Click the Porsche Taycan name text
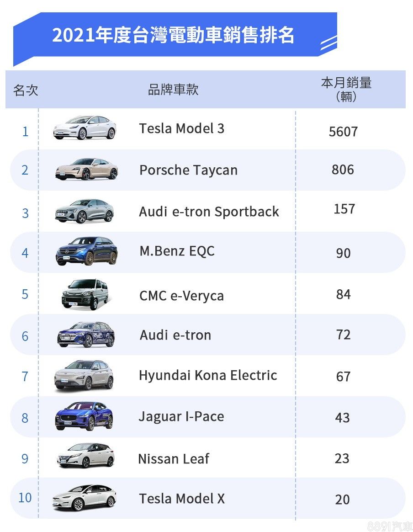 (188, 170)
